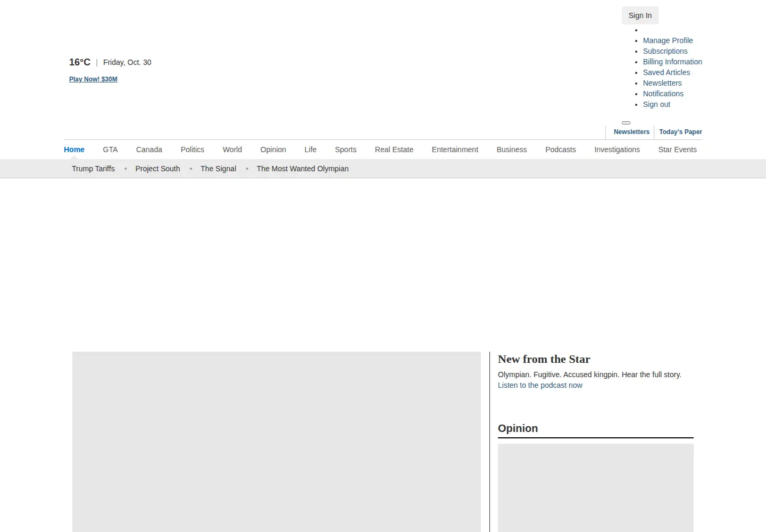Open Notifications settings link
This screenshot has height=532, width=766.
coord(663,94)
